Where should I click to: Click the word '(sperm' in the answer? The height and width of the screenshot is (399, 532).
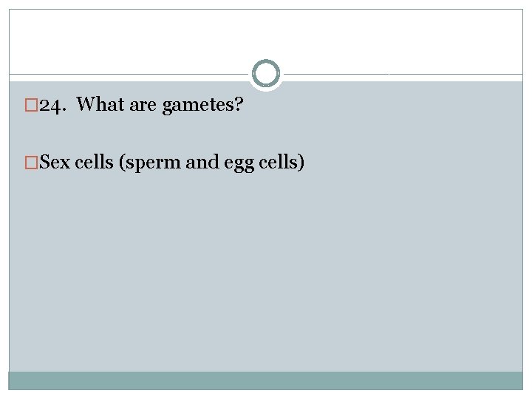150,163
